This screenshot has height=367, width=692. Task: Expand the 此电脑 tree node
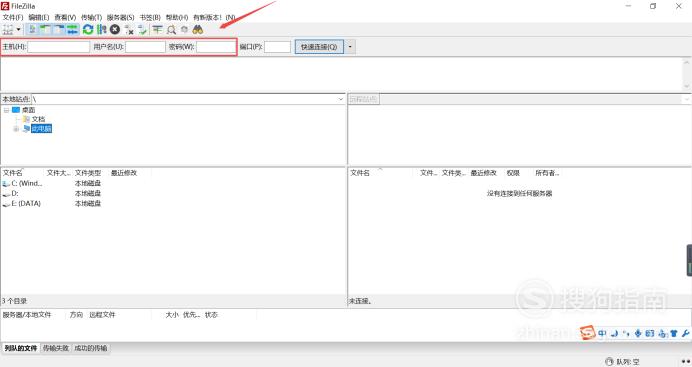coord(16,129)
